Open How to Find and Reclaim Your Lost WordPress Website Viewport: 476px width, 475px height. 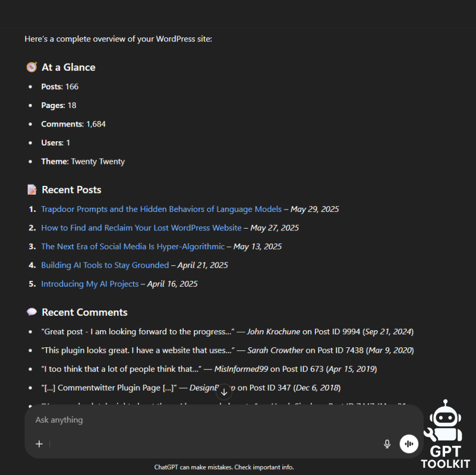(141, 228)
